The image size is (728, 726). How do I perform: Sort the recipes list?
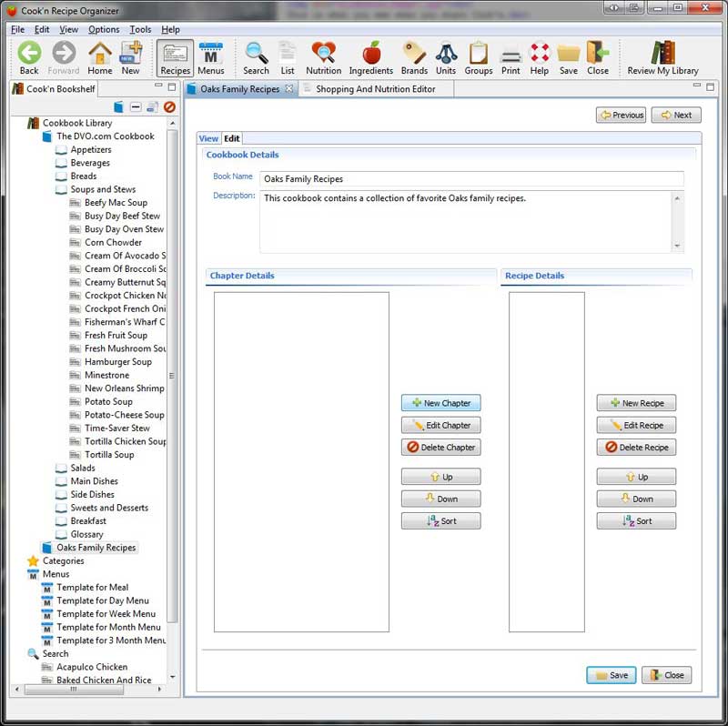tap(636, 520)
